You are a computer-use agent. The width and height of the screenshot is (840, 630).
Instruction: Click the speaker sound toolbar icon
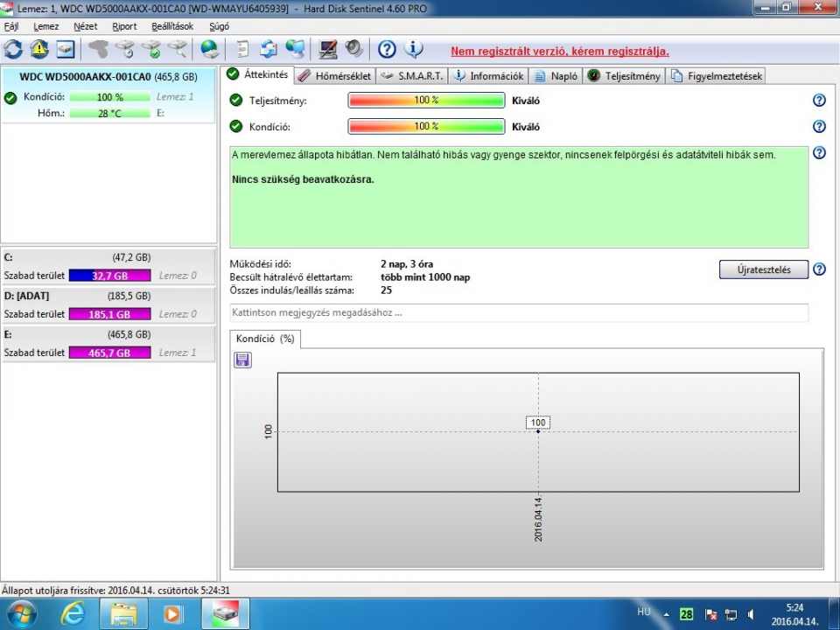[353, 49]
